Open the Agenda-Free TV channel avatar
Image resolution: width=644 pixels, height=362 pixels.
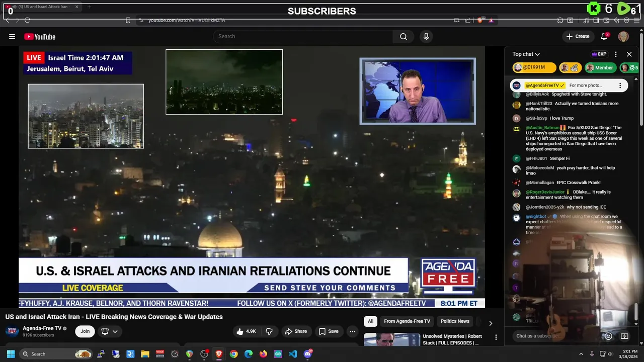tap(12, 331)
